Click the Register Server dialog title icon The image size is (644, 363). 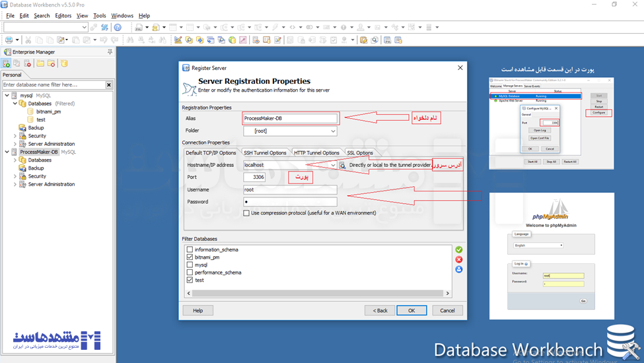coord(186,68)
